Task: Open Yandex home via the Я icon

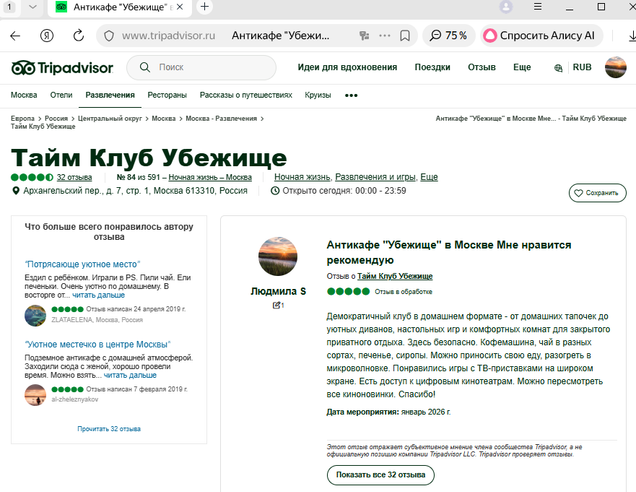Action: coord(47,36)
